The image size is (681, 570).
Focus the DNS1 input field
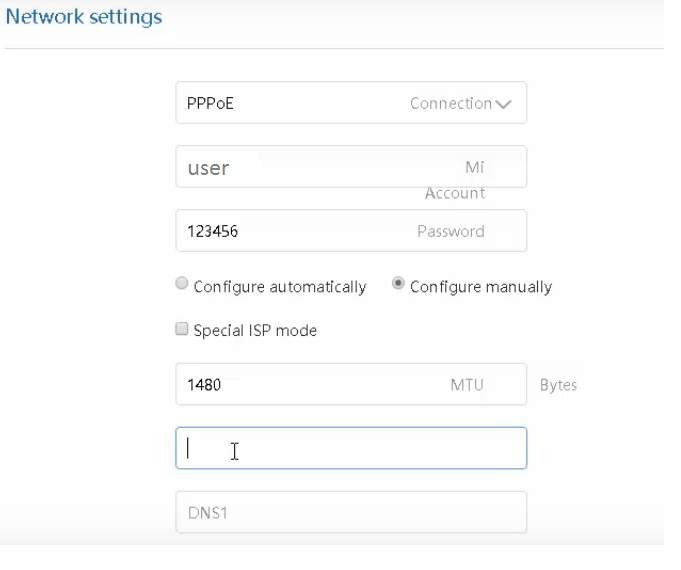click(x=350, y=512)
